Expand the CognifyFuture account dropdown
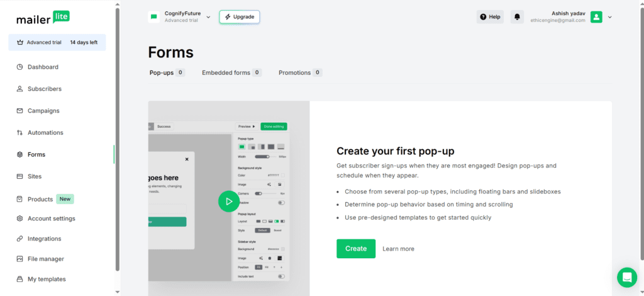The height and width of the screenshot is (296, 644). pos(208,17)
